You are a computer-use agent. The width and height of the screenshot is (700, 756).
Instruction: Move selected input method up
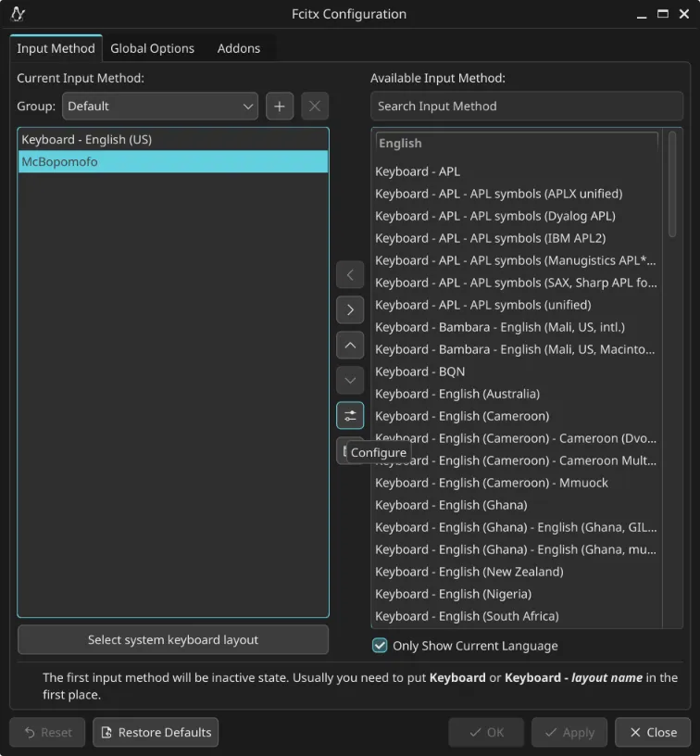[350, 346]
